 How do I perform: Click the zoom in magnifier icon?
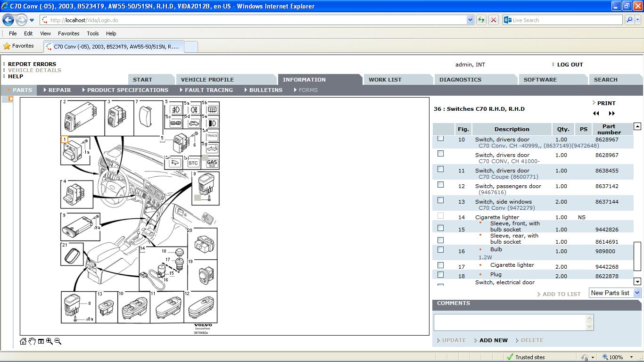click(x=49, y=341)
